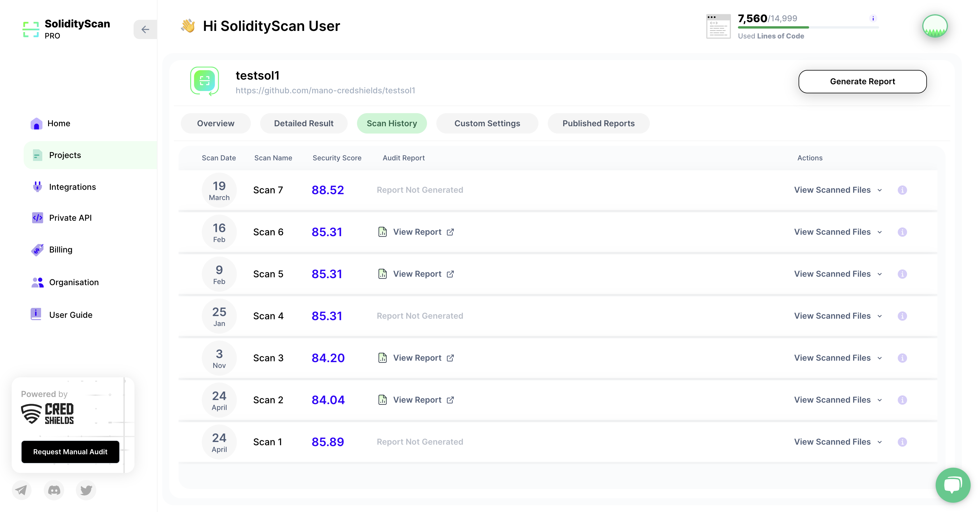The width and height of the screenshot is (980, 512).
Task: Click info icon for Scan 7 row
Action: point(902,190)
